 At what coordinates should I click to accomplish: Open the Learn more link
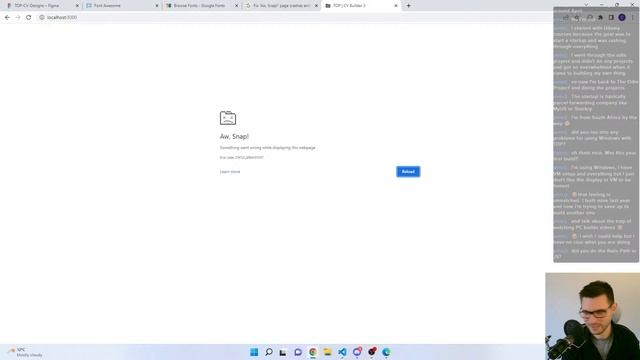click(x=230, y=172)
